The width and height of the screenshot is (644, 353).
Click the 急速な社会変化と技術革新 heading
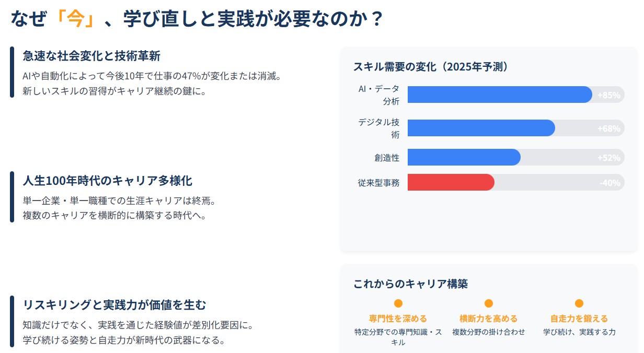click(x=91, y=56)
